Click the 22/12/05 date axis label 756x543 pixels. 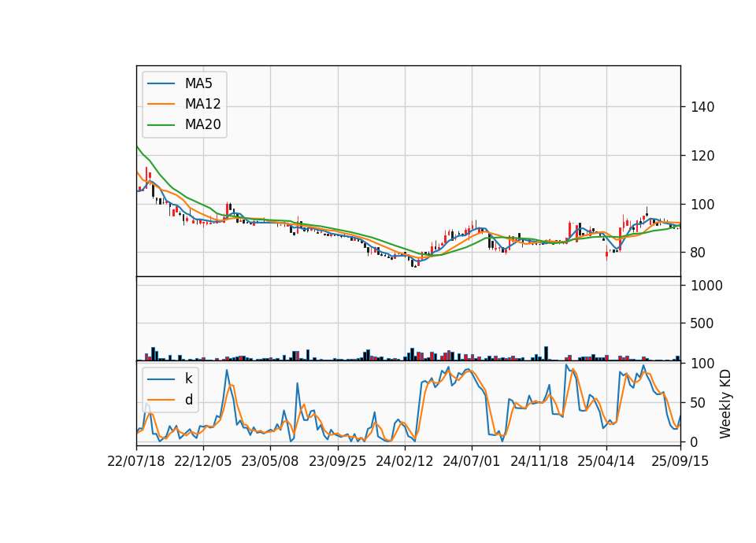tap(203, 461)
